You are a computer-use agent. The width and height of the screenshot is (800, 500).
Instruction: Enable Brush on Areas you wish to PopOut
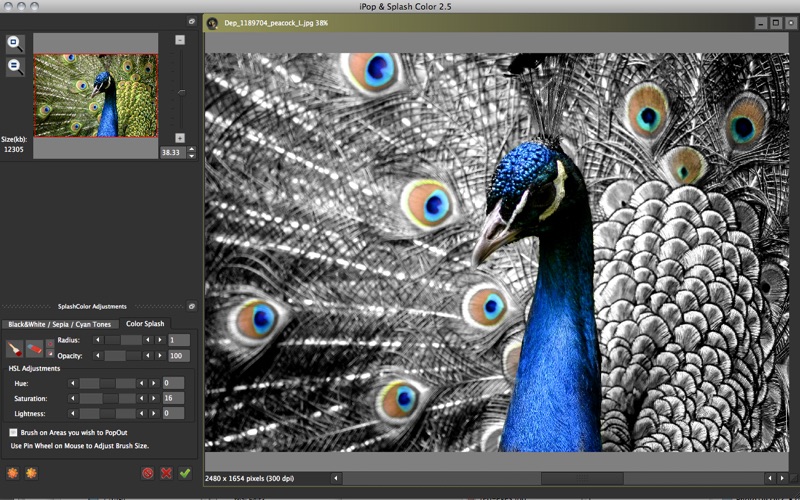click(x=13, y=432)
